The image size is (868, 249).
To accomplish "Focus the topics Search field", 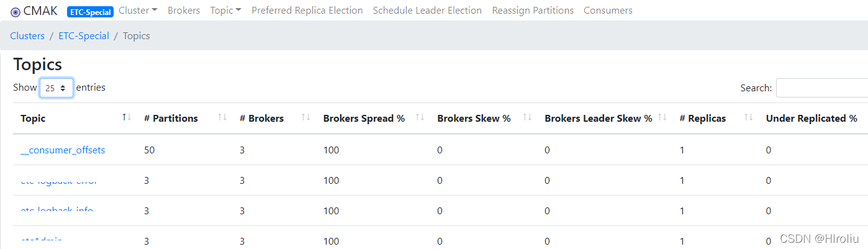I will [821, 88].
